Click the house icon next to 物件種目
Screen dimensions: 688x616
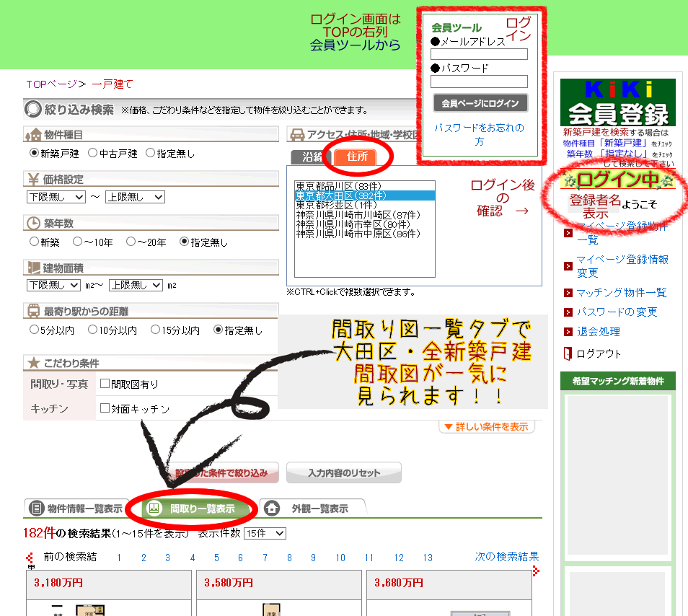tap(33, 135)
